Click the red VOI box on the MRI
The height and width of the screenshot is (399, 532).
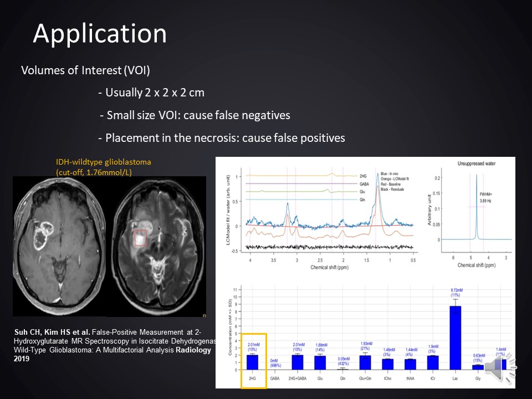(141, 238)
